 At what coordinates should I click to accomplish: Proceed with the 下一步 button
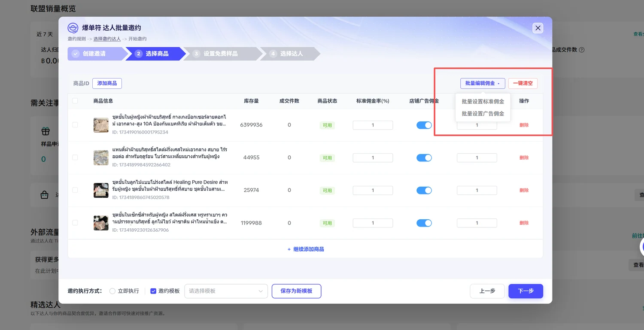click(526, 291)
